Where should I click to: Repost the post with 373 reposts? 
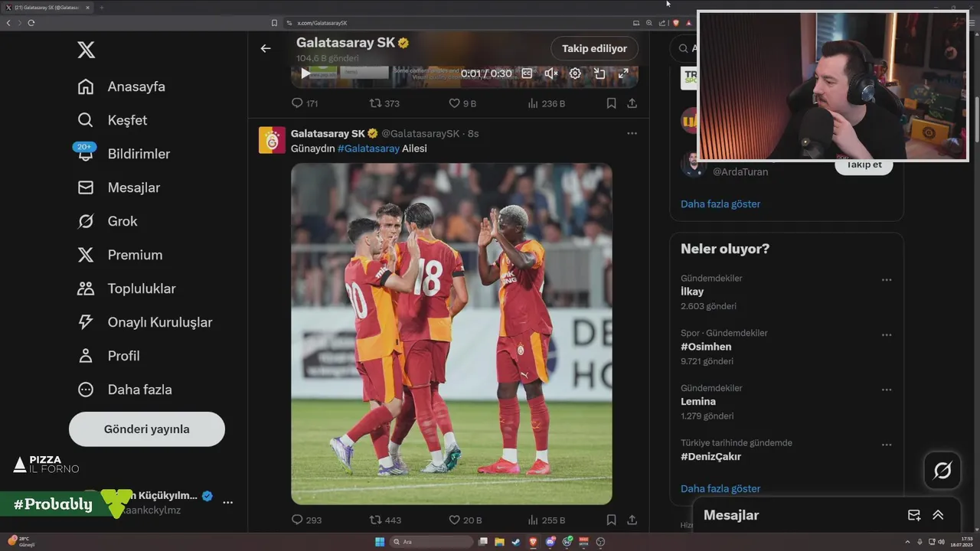pyautogui.click(x=384, y=103)
